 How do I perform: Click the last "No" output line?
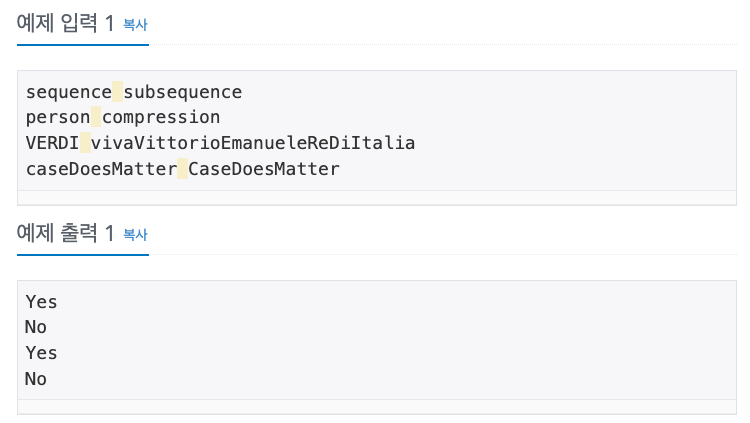[36, 379]
